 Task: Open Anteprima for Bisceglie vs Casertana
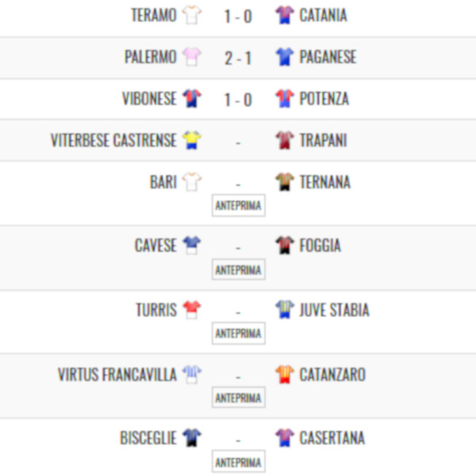click(x=238, y=461)
